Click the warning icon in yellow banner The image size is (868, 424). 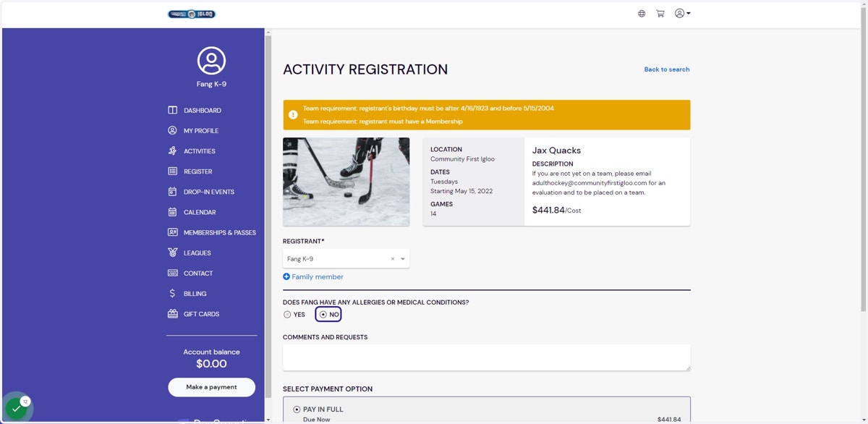click(293, 114)
